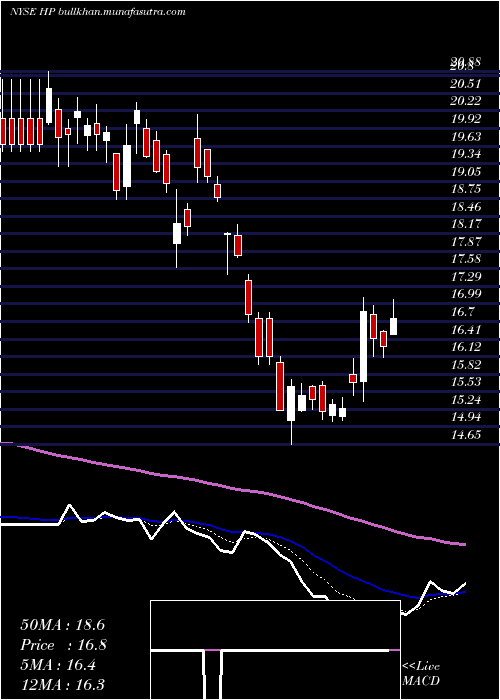This screenshot has height=700, width=500.
Task: Select the 16.99 price axis label
Action: point(466,295)
